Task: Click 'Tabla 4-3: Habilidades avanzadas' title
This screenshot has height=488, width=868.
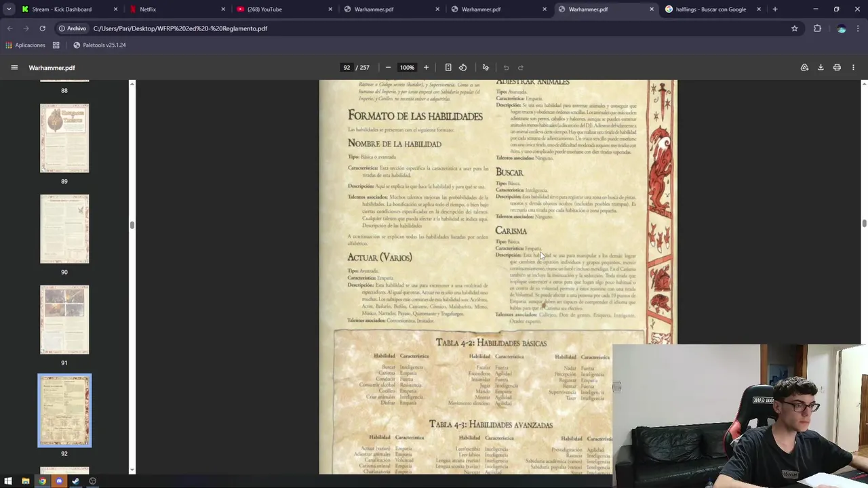Action: click(491, 425)
